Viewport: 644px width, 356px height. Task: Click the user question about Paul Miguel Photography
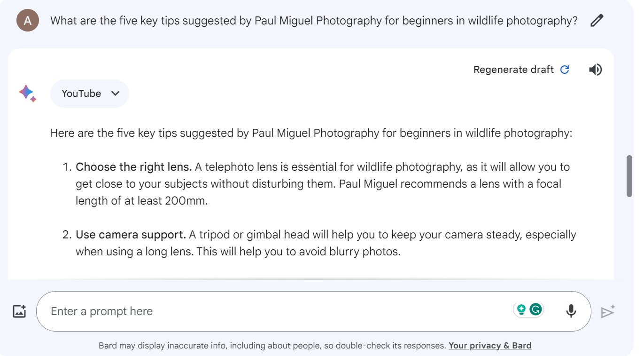coord(314,21)
